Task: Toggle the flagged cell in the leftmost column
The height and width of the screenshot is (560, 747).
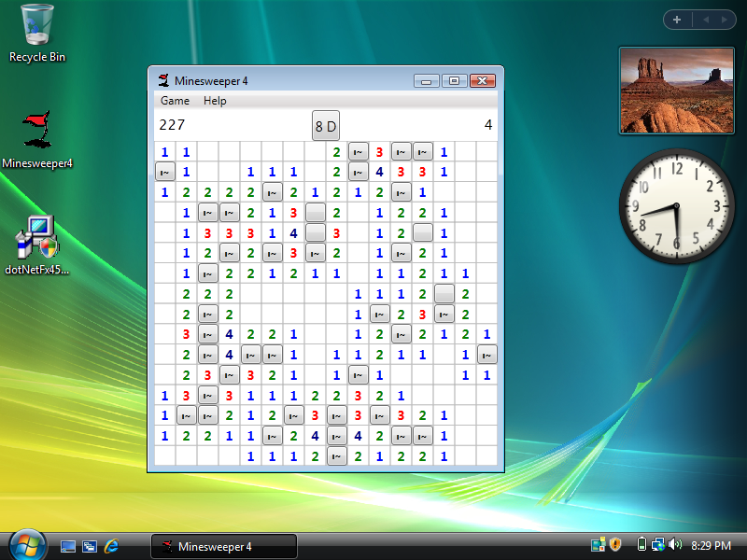Action: tap(164, 172)
